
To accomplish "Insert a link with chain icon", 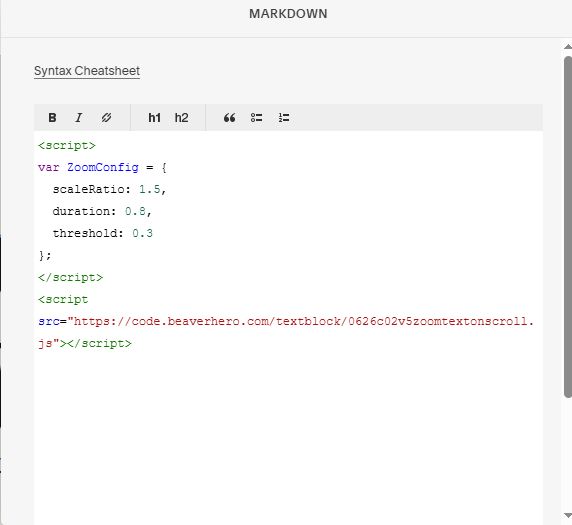I will click(x=106, y=117).
